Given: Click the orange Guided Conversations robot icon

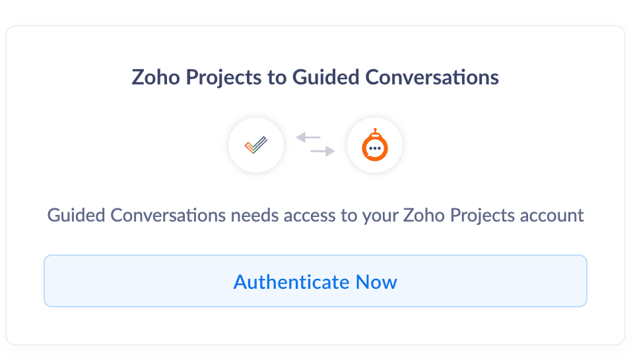Looking at the screenshot, I should [375, 146].
